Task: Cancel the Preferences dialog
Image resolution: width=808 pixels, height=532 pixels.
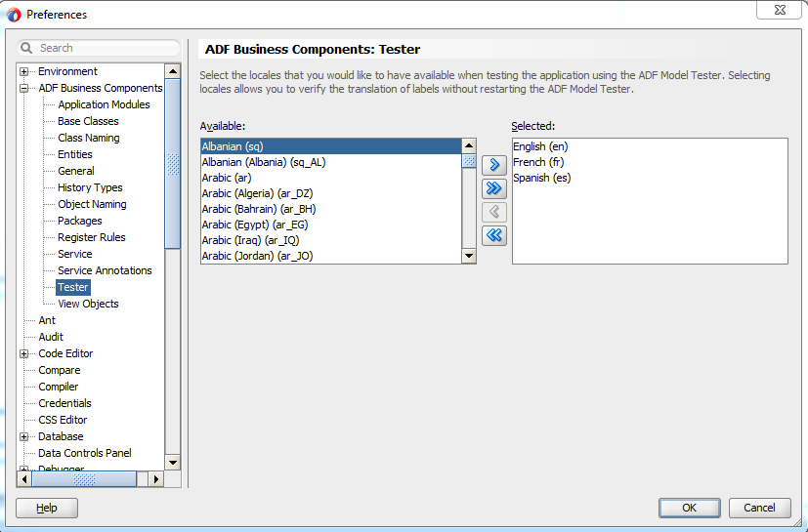Action: click(x=759, y=508)
